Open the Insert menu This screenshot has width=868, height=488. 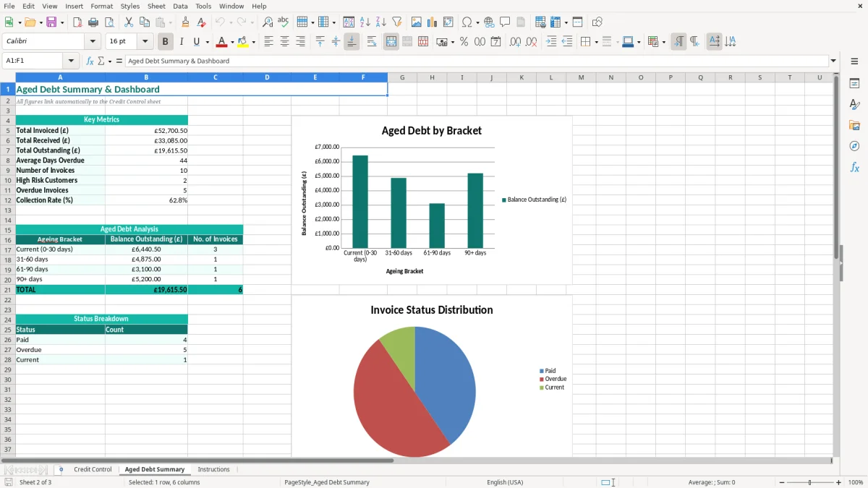tap(74, 6)
